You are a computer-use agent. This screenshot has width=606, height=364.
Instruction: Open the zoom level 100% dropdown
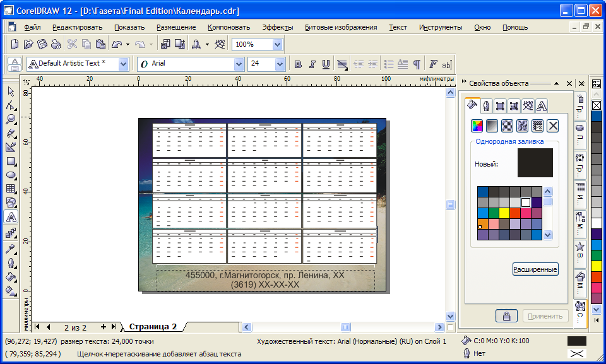click(x=277, y=44)
